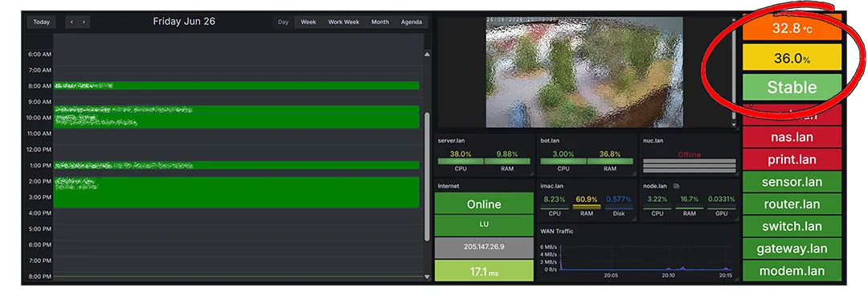Switch calendar to Day view
Image resolution: width=868 pixels, height=296 pixels.
point(284,23)
